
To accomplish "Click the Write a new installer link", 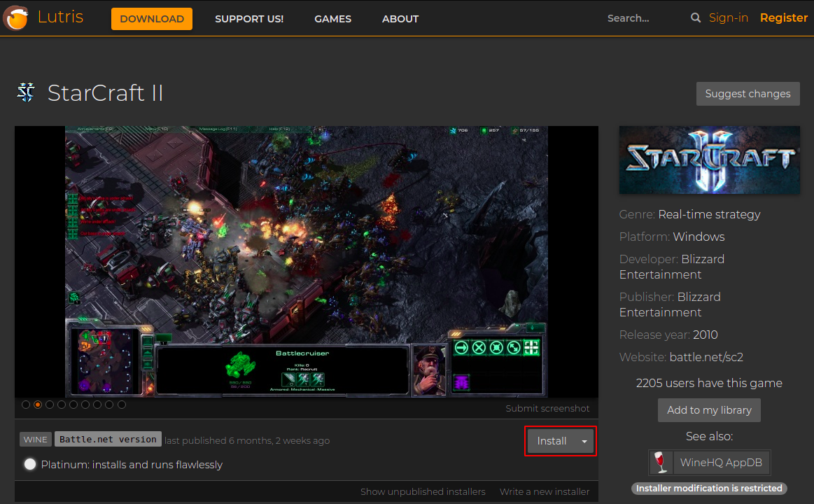I will click(x=545, y=491).
